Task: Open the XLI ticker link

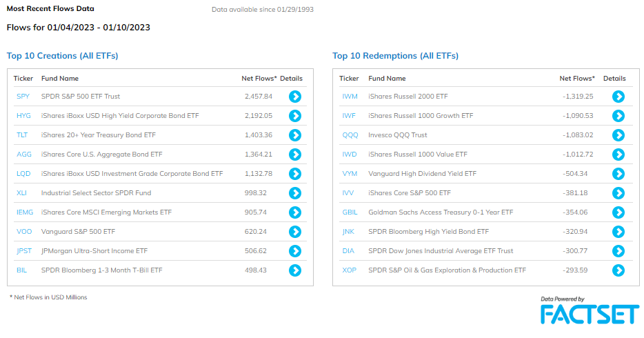Action: coord(21,193)
